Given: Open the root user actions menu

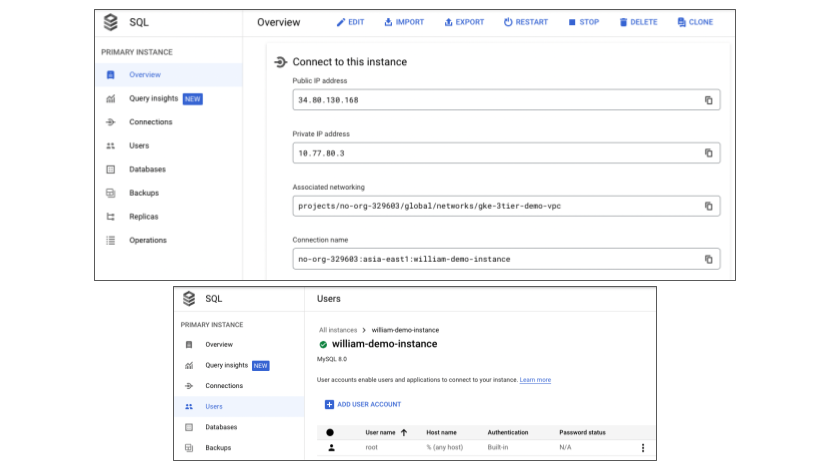Looking at the screenshot, I should (x=643, y=448).
